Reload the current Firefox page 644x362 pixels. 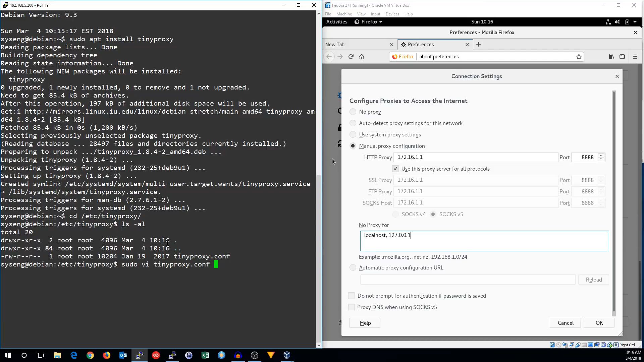(351, 57)
